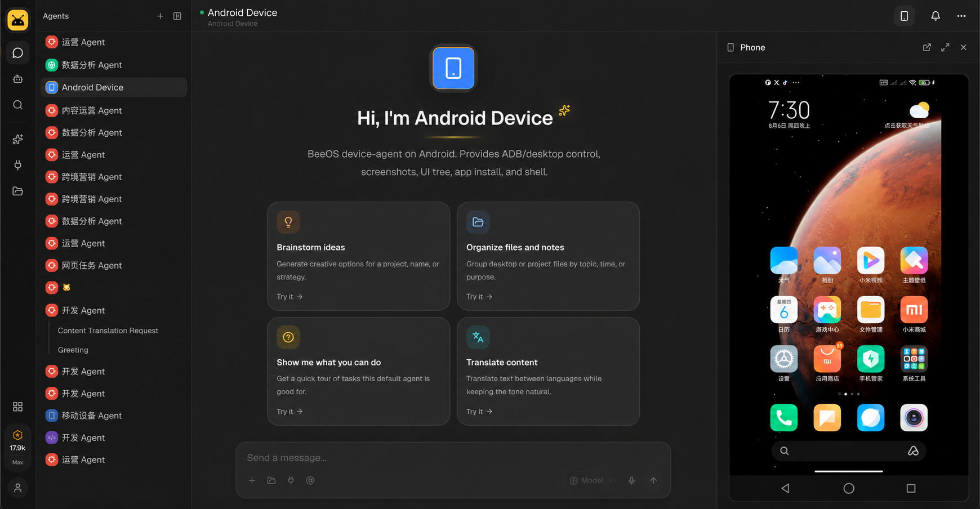Select the 数据分析 Agent with green icon
Image resolution: width=980 pixels, height=509 pixels.
[114, 65]
